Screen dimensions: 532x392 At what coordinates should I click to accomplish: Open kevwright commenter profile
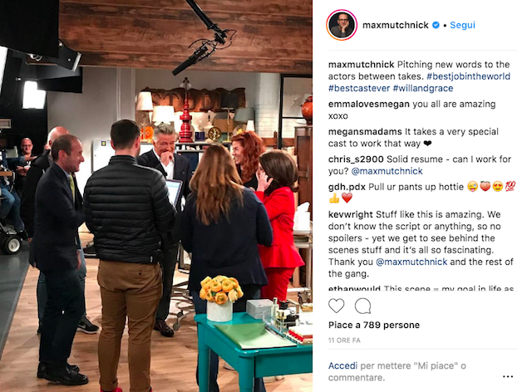[x=351, y=214]
